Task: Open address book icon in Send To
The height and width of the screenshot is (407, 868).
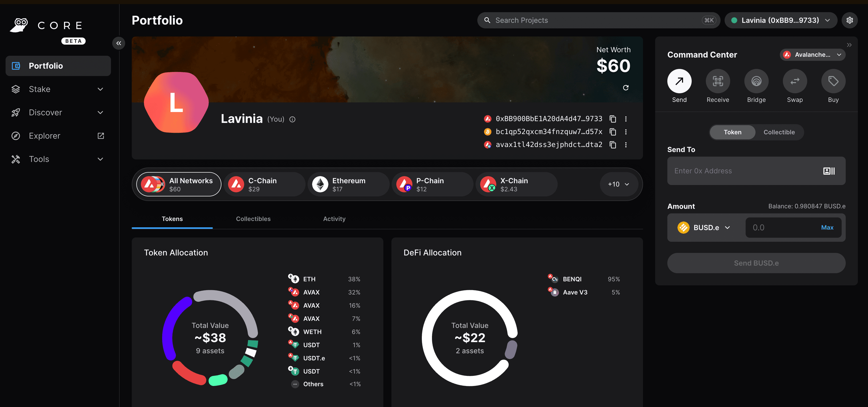Action: 828,171
